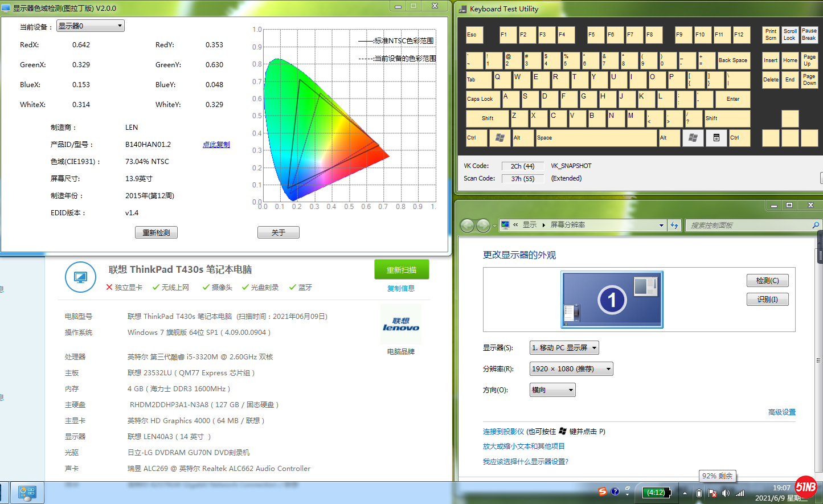823x504 pixels.
Task: Open the 高级设置 link
Action: (781, 412)
